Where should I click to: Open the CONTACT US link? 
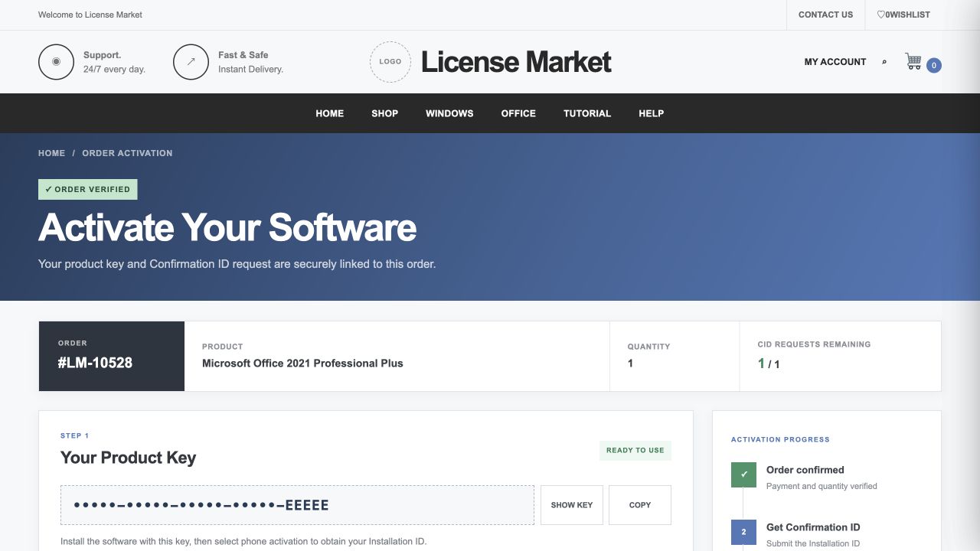click(x=825, y=15)
